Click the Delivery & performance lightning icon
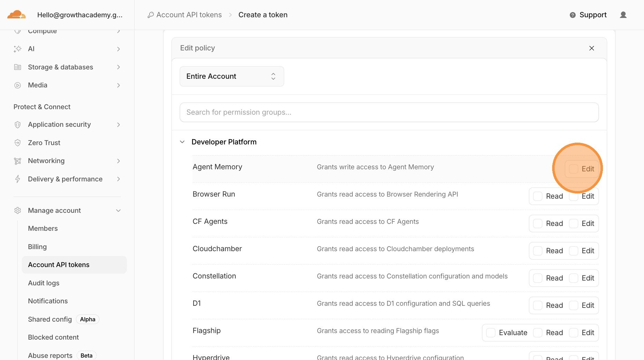 pos(18,179)
